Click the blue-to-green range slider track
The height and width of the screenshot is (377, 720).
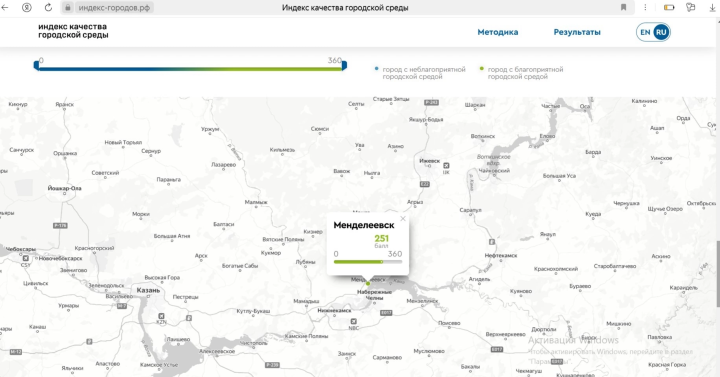191,69
